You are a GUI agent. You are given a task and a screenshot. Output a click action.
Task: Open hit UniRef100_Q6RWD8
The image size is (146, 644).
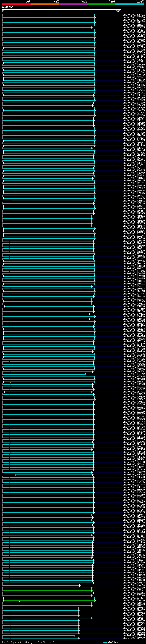click(x=134, y=25)
